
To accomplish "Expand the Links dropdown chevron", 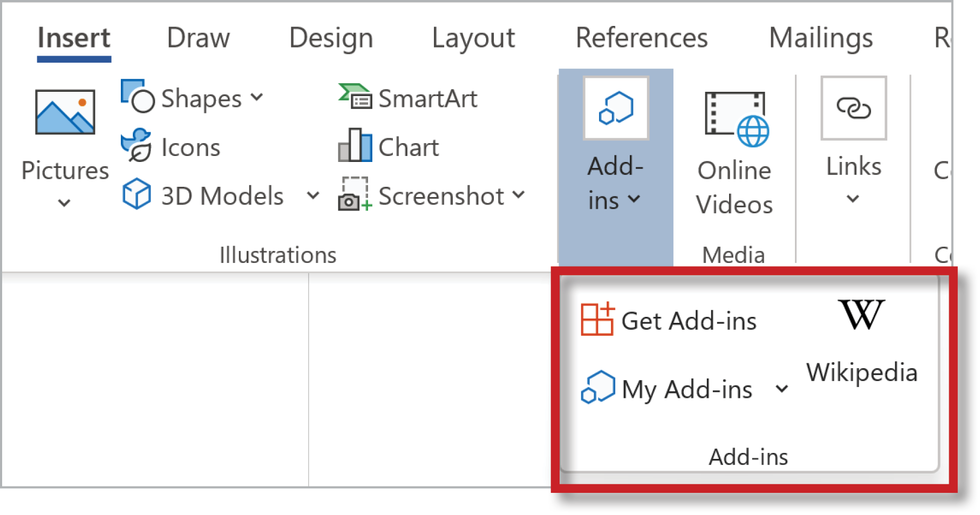I will tap(853, 199).
